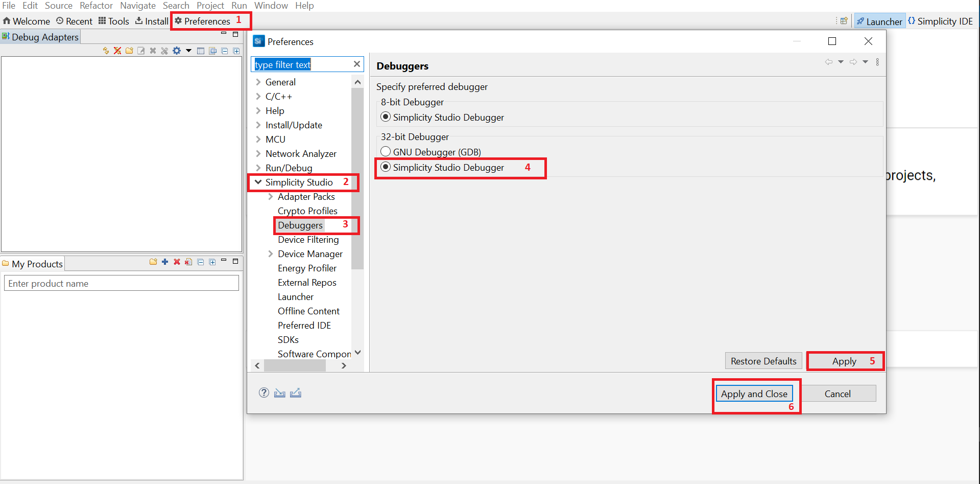Select GNU Debugger (GDB) radio option
The width and height of the screenshot is (980, 484).
coord(386,151)
